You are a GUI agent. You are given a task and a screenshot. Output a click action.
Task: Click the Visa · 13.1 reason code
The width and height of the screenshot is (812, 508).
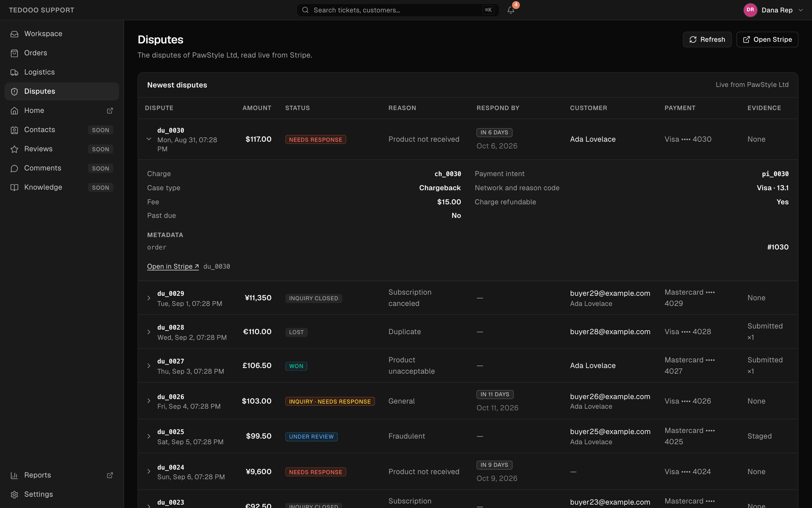773,188
